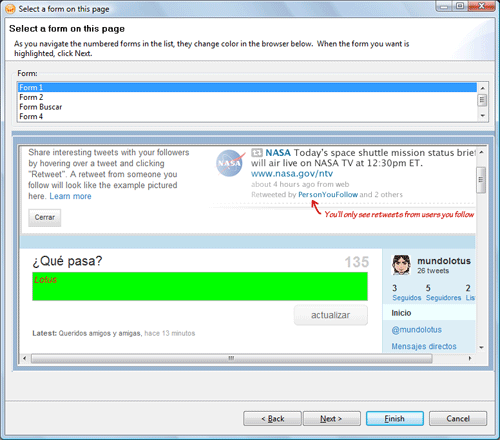Image resolution: width=500 pixels, height=440 pixels.
Task: Click the NASA account name link
Action: (278, 153)
